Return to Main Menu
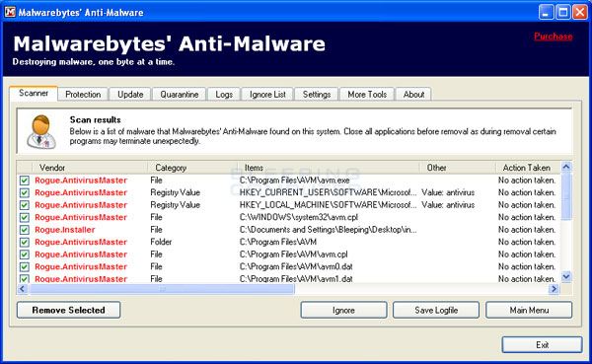This screenshot has width=592, height=364. (529, 310)
